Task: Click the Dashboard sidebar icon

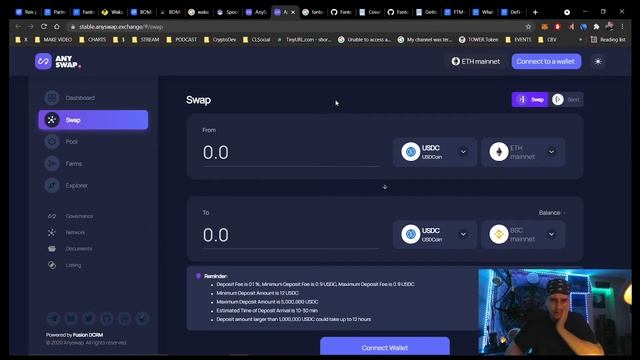Action: (x=52, y=98)
